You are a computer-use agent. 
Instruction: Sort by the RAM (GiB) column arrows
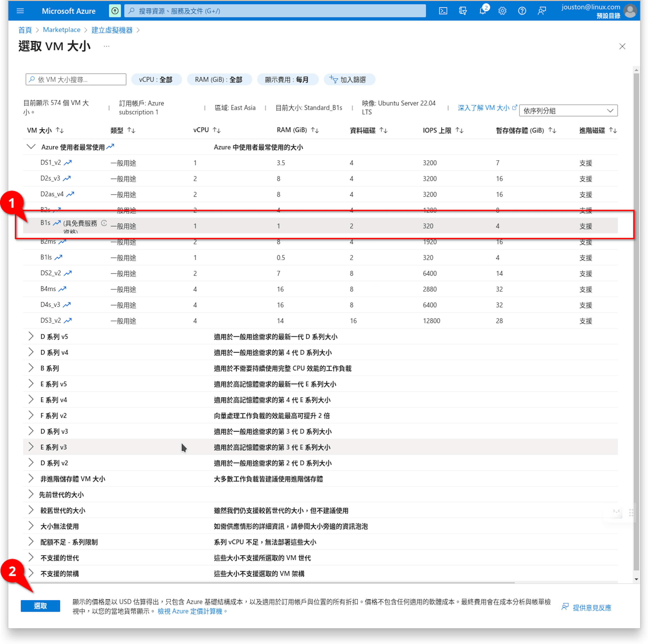[315, 130]
